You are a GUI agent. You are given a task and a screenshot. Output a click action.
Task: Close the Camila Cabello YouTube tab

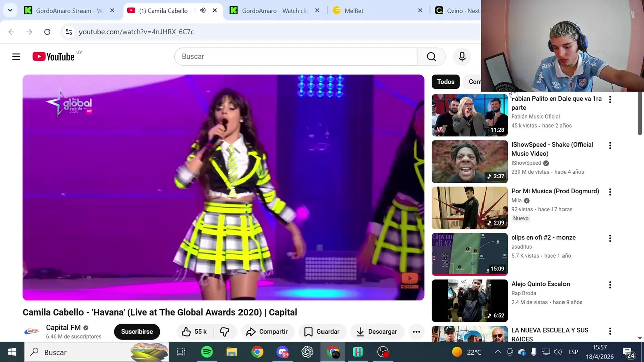(x=215, y=11)
